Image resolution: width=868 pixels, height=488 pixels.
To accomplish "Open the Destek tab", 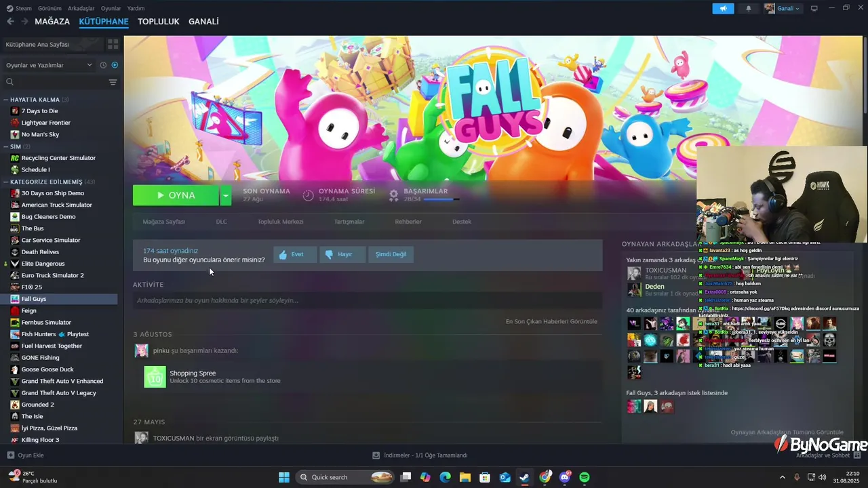I will click(x=462, y=222).
